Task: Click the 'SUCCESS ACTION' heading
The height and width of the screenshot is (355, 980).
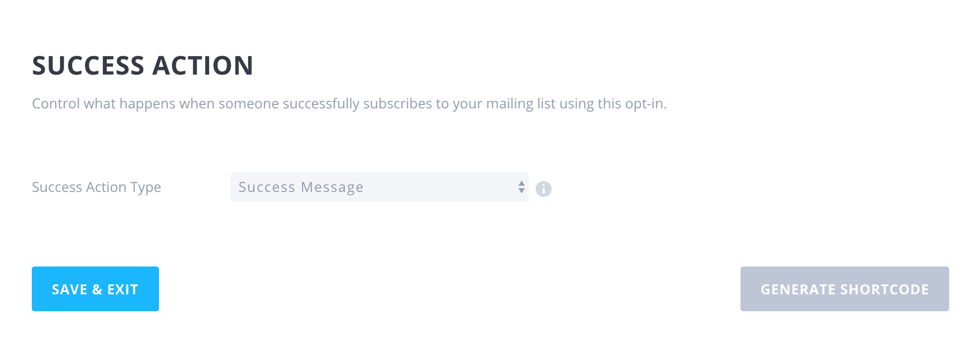Action: click(143, 66)
